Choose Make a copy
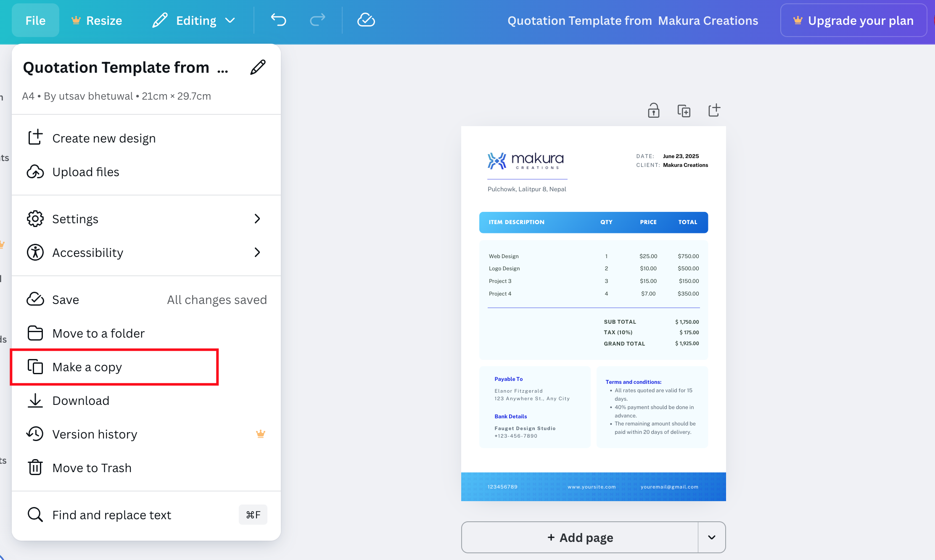This screenshot has width=935, height=560. click(146, 367)
